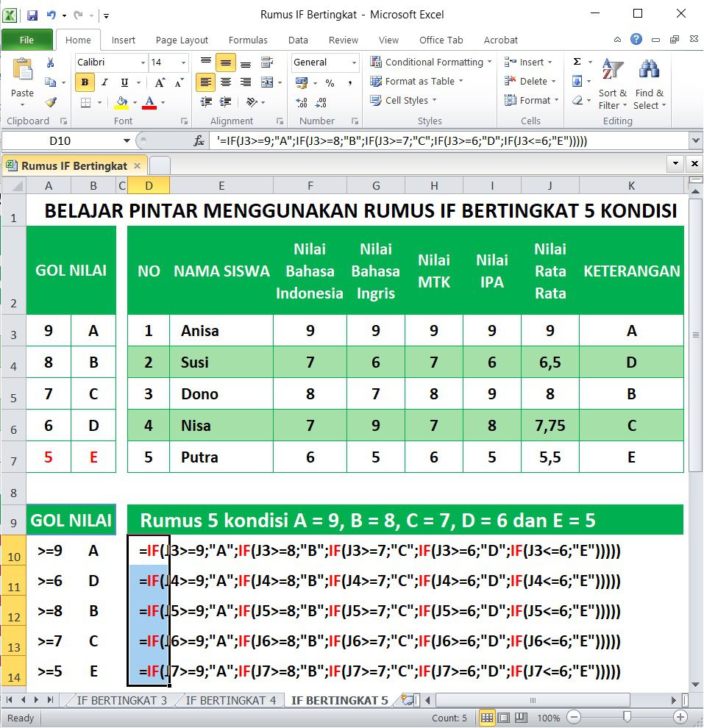704x728 pixels.
Task: Switch to IF BERTINGKAT 4 sheet tab
Action: coord(231,700)
